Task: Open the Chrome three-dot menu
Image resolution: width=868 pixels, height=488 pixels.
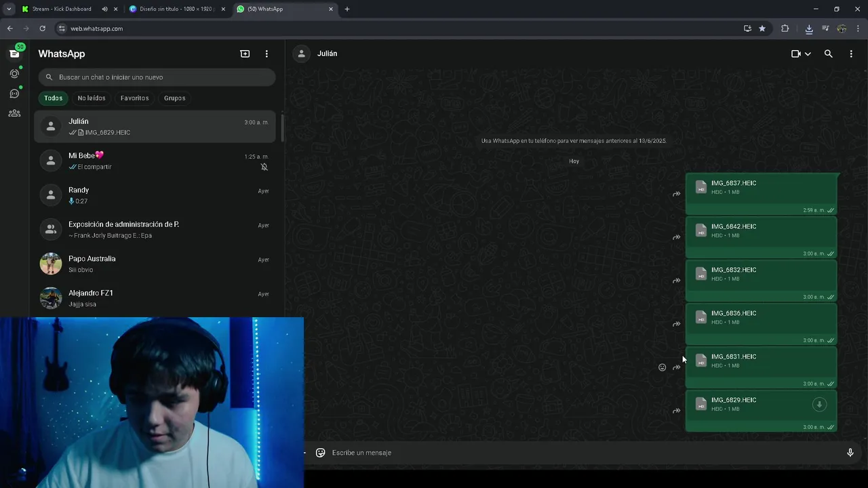Action: (859, 28)
